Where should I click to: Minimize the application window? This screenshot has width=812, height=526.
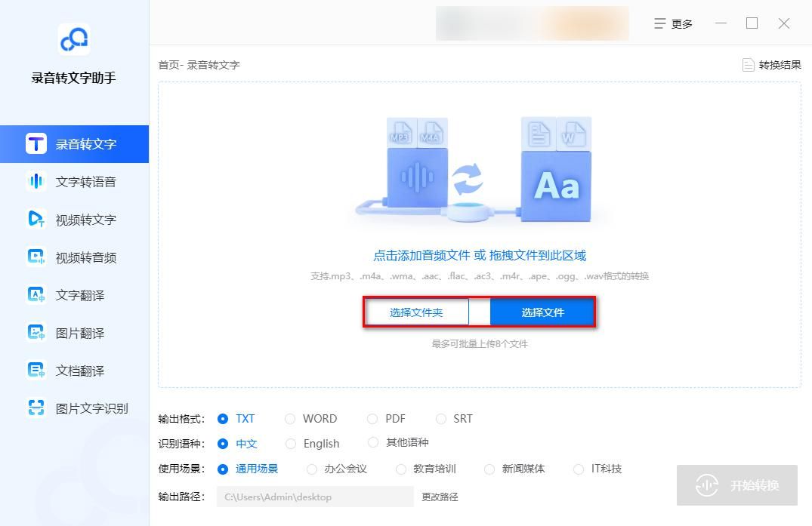pyautogui.click(x=721, y=23)
